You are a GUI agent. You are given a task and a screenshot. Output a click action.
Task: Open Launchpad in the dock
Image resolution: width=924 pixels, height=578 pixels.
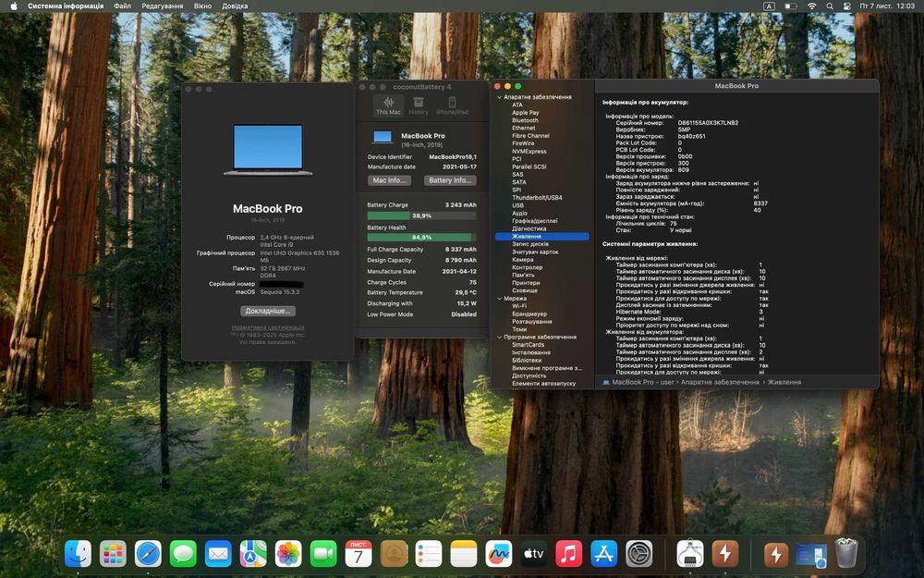click(x=113, y=554)
